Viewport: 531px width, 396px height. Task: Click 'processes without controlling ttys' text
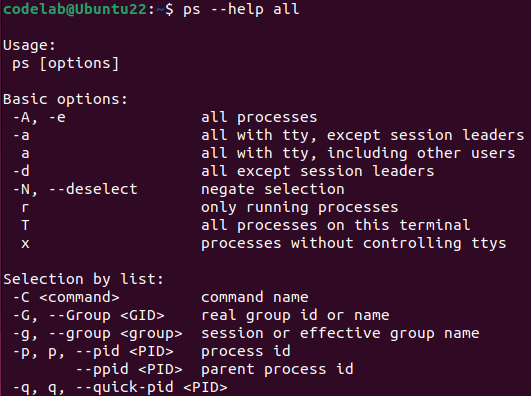[354, 244]
